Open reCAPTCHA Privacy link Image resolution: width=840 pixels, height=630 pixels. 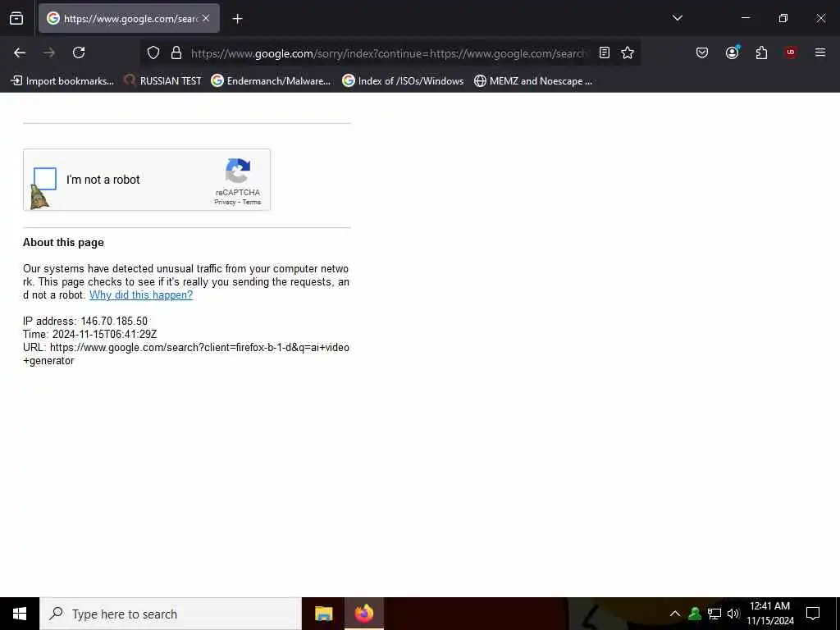[225, 202]
